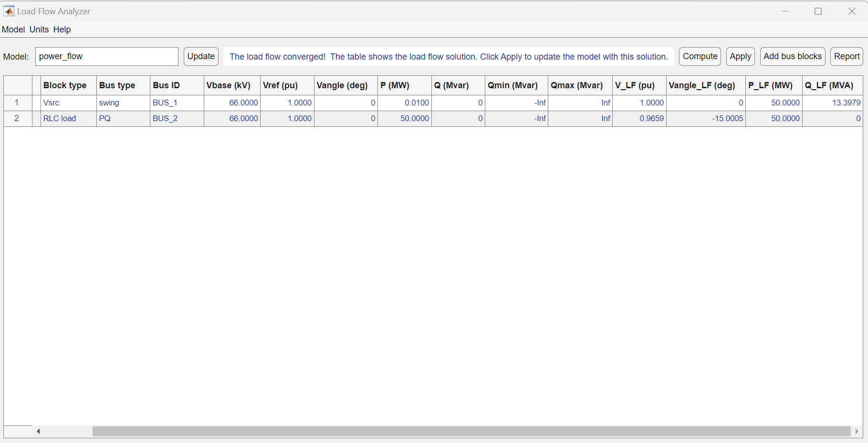Select row number 2 in the table
Viewport: 868px width, 443px height.
17,118
